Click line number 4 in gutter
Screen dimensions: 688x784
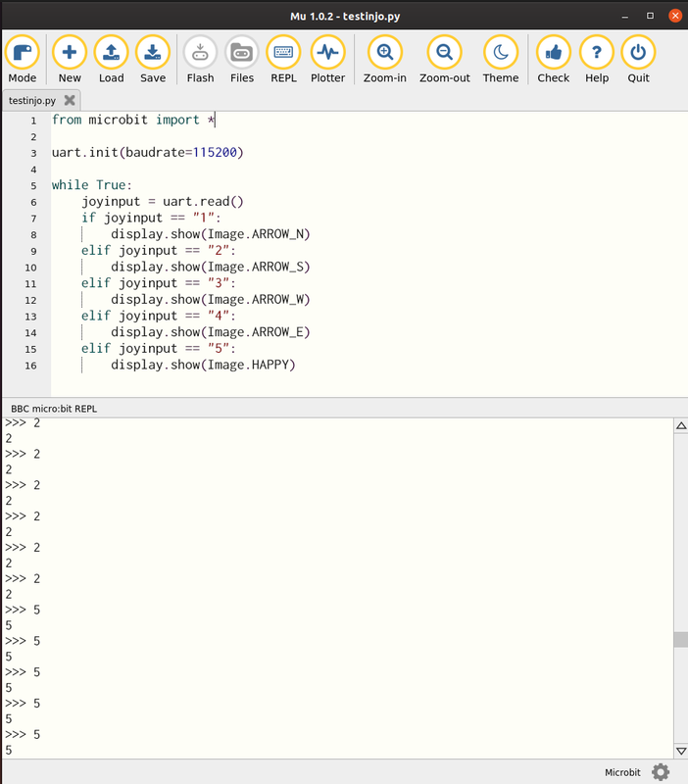pos(33,170)
